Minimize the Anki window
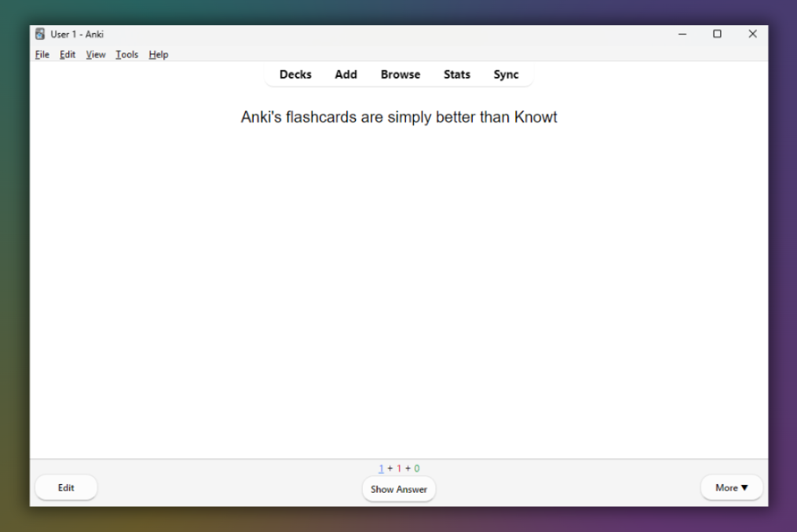 click(x=682, y=34)
